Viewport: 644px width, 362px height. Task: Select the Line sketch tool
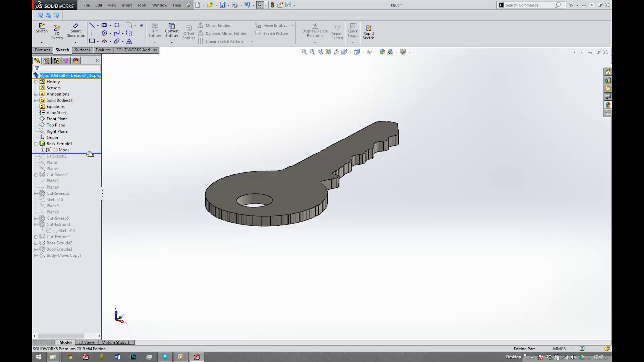tap(92, 25)
